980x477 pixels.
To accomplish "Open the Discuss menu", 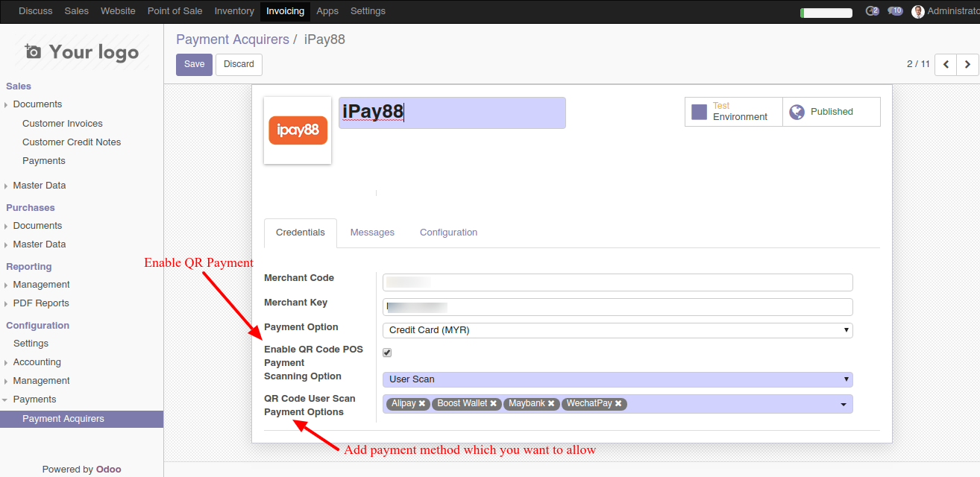I will [x=36, y=11].
